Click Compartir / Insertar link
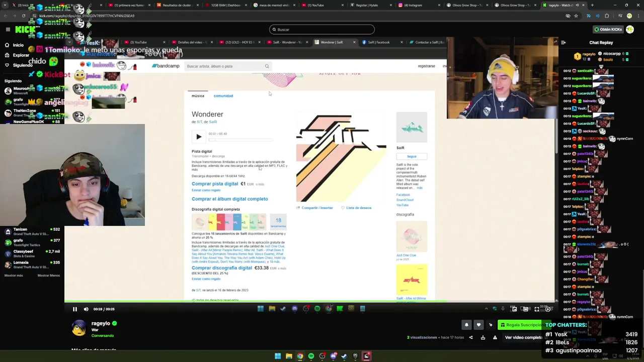The width and height of the screenshot is (644, 362). tap(314, 208)
